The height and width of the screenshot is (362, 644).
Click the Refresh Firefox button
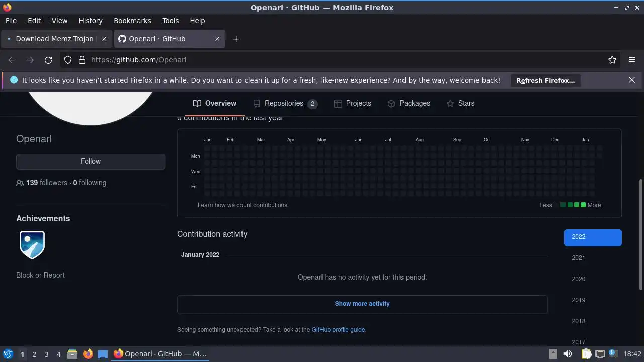pos(545,80)
